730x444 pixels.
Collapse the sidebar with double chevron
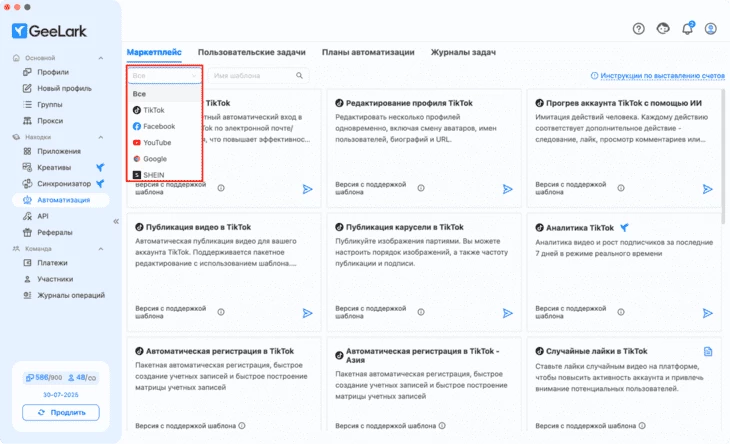pyautogui.click(x=116, y=222)
